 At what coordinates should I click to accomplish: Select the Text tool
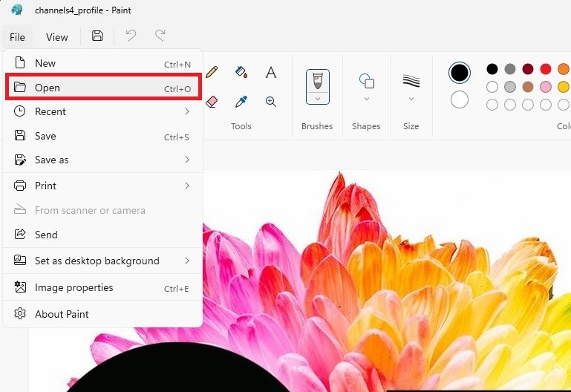tap(271, 72)
